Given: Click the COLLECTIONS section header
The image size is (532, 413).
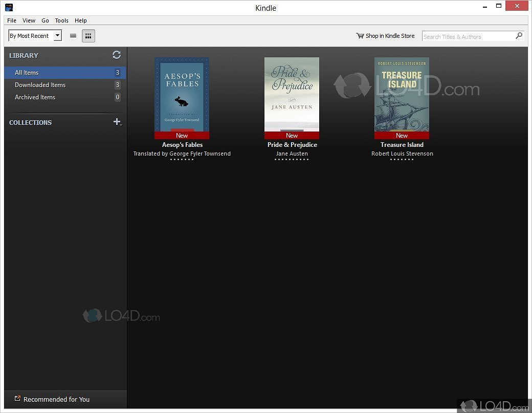Looking at the screenshot, I should pos(31,122).
